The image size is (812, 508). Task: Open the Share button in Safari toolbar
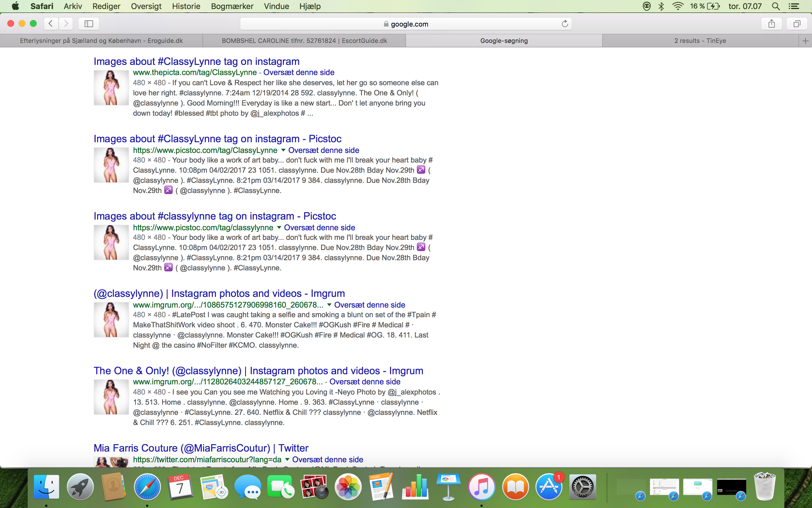coord(772,23)
